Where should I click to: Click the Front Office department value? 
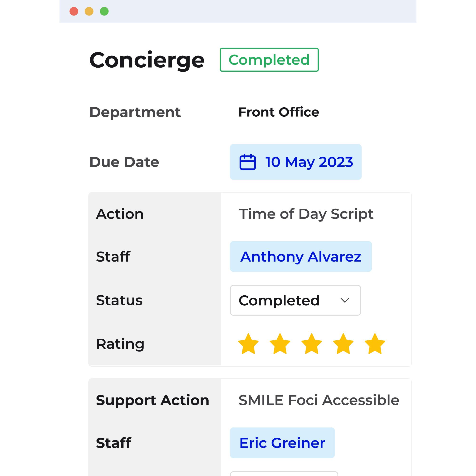[279, 112]
